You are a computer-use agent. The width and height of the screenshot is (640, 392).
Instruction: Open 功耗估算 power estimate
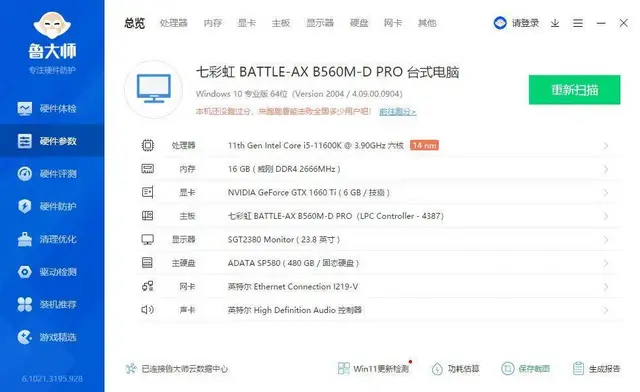pyautogui.click(x=456, y=369)
